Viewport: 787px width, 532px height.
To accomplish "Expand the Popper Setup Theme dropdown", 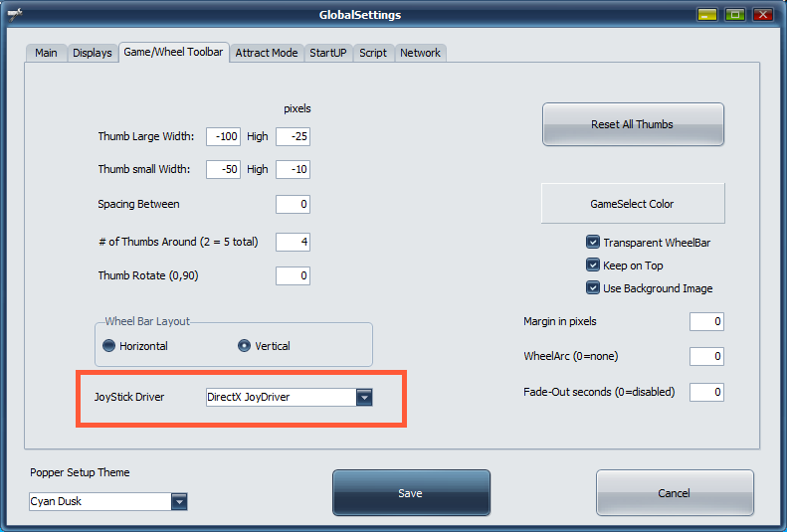I will pyautogui.click(x=179, y=502).
